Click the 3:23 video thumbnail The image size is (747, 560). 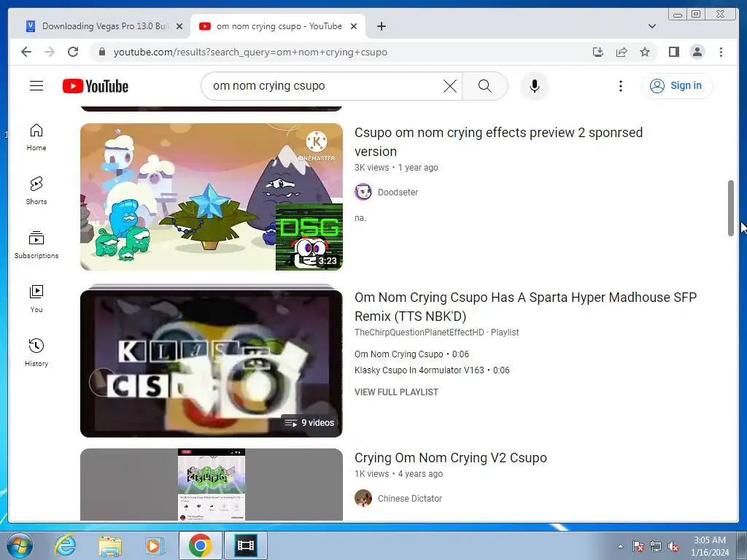point(212,197)
